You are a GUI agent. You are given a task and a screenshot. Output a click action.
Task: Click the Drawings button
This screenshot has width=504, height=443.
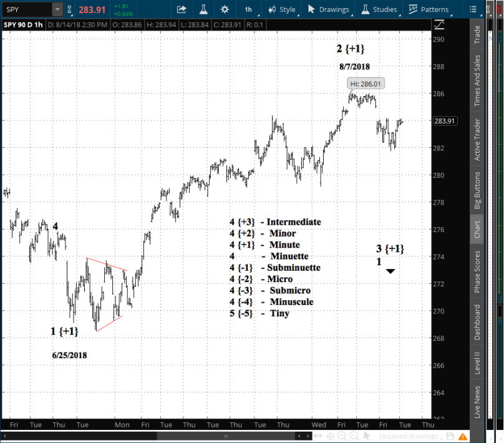328,9
